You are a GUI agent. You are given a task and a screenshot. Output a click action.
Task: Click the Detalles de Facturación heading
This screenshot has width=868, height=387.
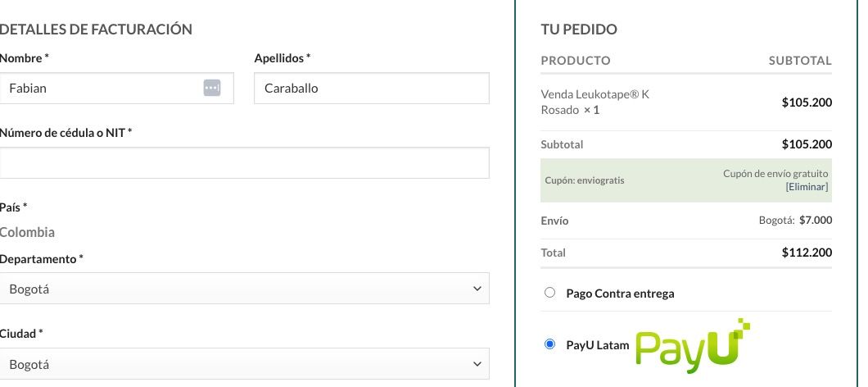[96, 30]
